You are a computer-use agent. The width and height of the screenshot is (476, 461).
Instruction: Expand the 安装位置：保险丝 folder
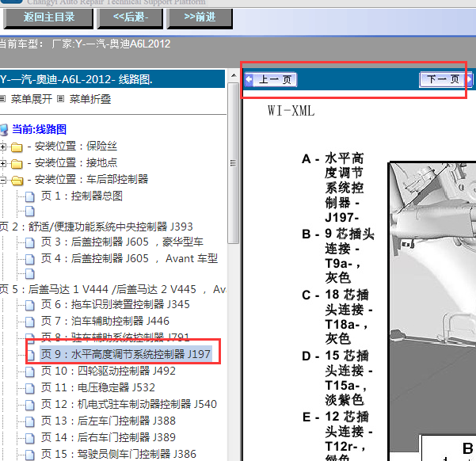(x=2, y=147)
